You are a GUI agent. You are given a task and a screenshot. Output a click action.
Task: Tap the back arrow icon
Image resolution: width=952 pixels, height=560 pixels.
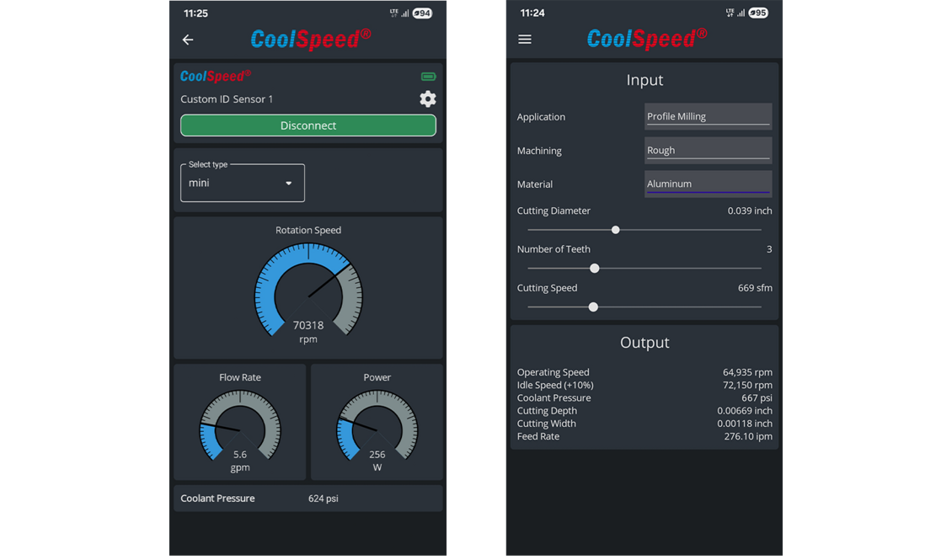coord(188,40)
